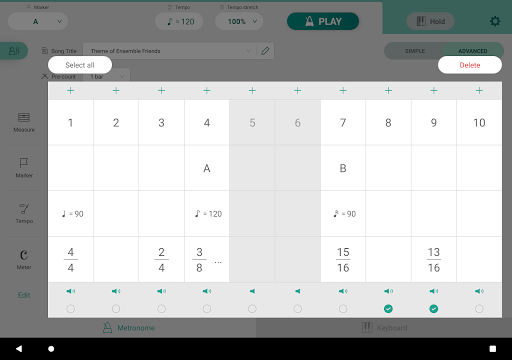Switch to SIMPLE mode
512x360 pixels.
tap(415, 51)
